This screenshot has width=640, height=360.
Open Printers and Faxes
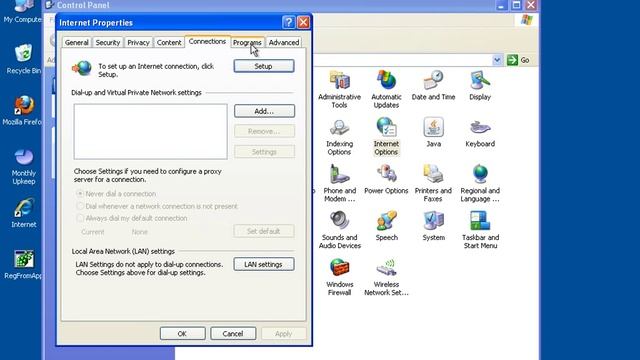click(x=433, y=183)
